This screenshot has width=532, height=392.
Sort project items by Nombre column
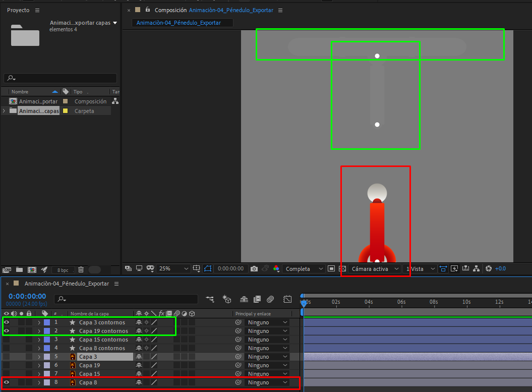pyautogui.click(x=20, y=92)
